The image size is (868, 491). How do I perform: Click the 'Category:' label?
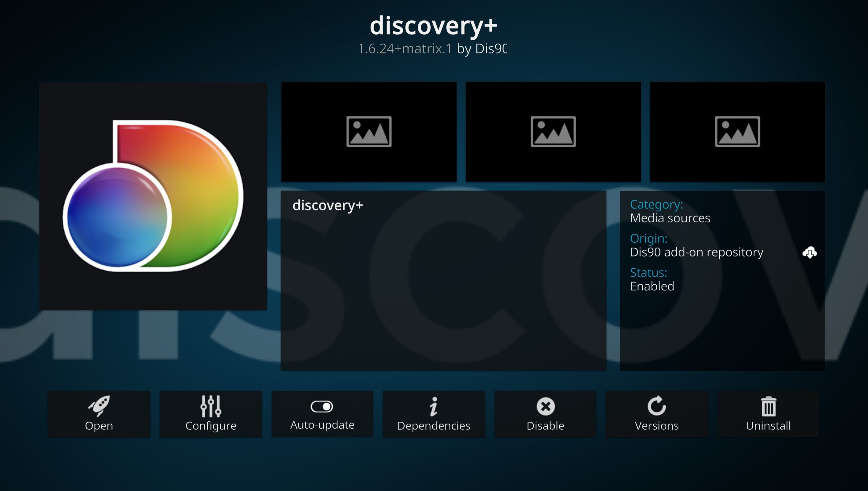click(x=656, y=204)
